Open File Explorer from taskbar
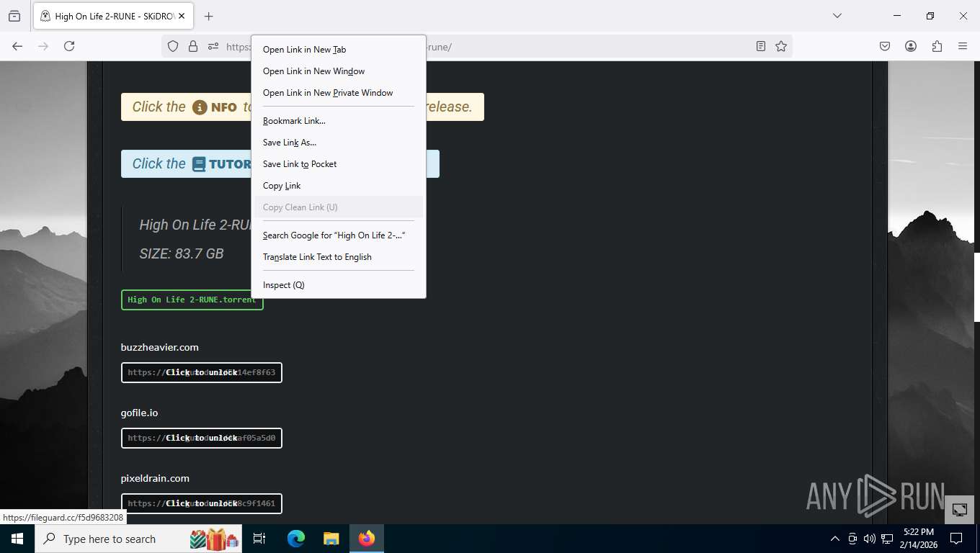 click(331, 539)
